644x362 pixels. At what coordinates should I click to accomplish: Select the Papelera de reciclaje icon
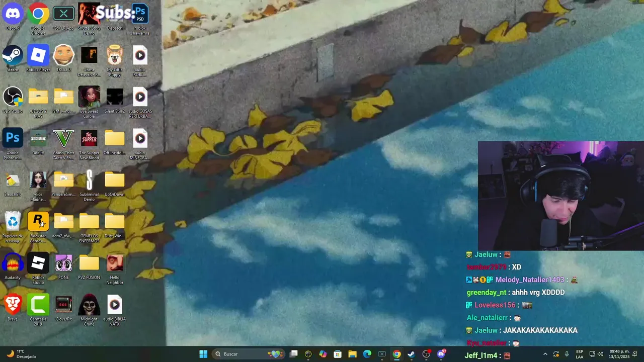(13, 227)
